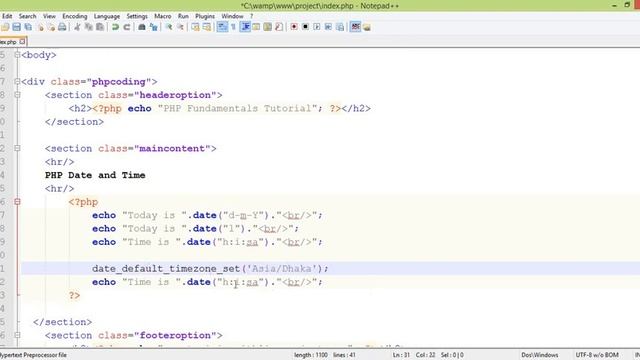Click the "PHP Fundamentals Tutorial" string
This screenshot has width=640, height=360.
click(x=238, y=109)
